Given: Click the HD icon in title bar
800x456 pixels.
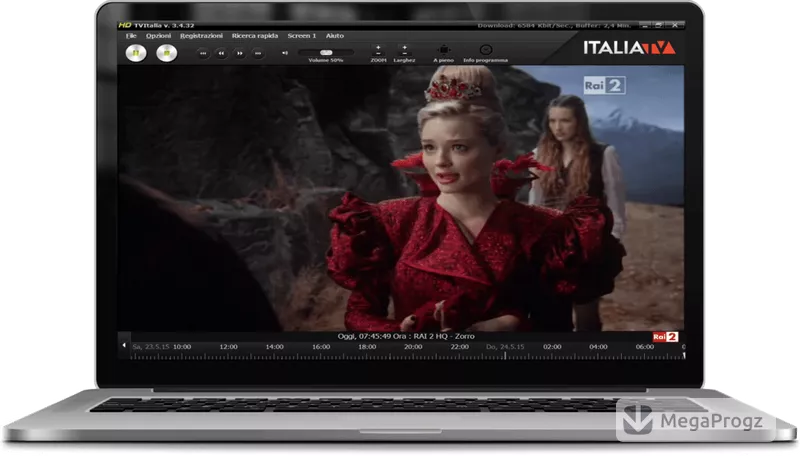Looking at the screenshot, I should (124, 25).
